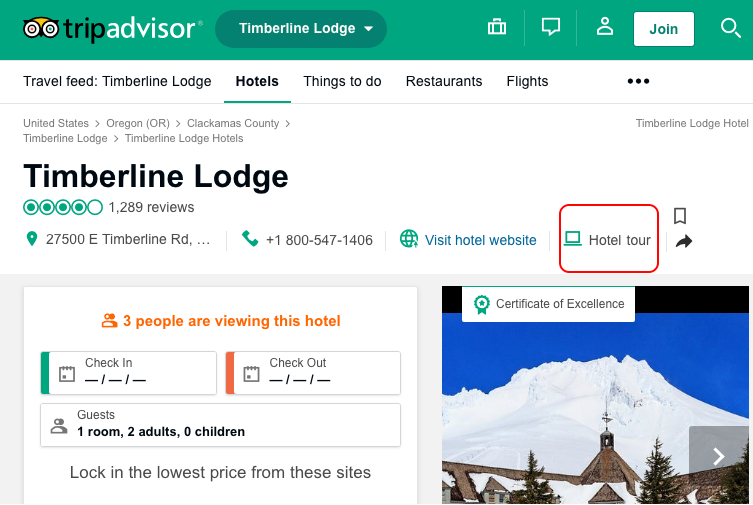
Task: Click 3 people are viewing this hotel
Action: [231, 321]
